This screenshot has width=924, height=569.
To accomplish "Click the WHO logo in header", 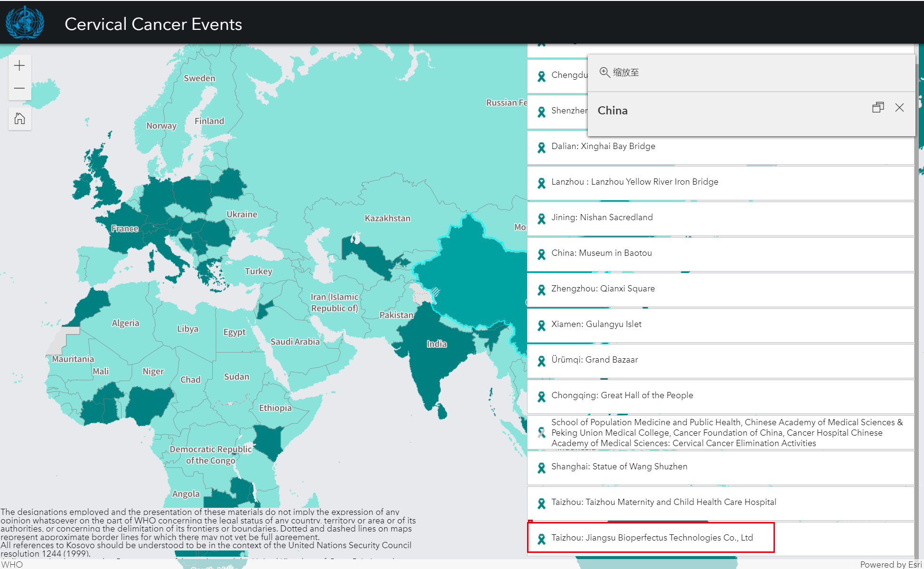I will 25,22.
